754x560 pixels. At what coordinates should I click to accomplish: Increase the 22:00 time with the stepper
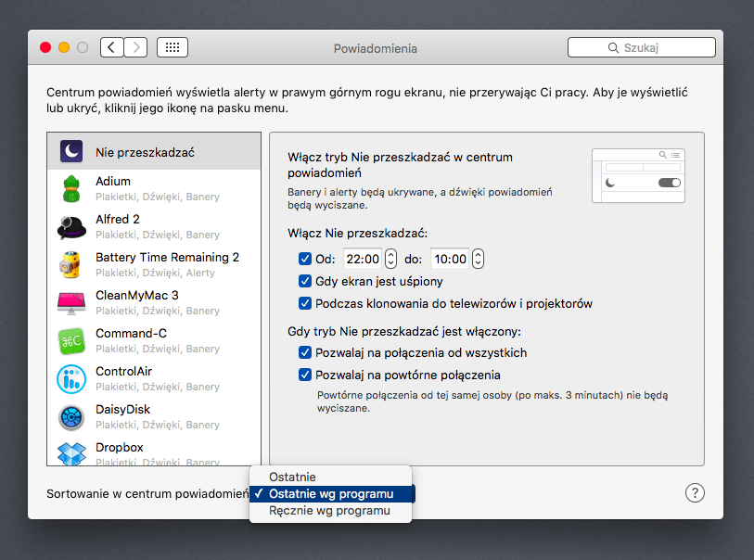coord(390,254)
